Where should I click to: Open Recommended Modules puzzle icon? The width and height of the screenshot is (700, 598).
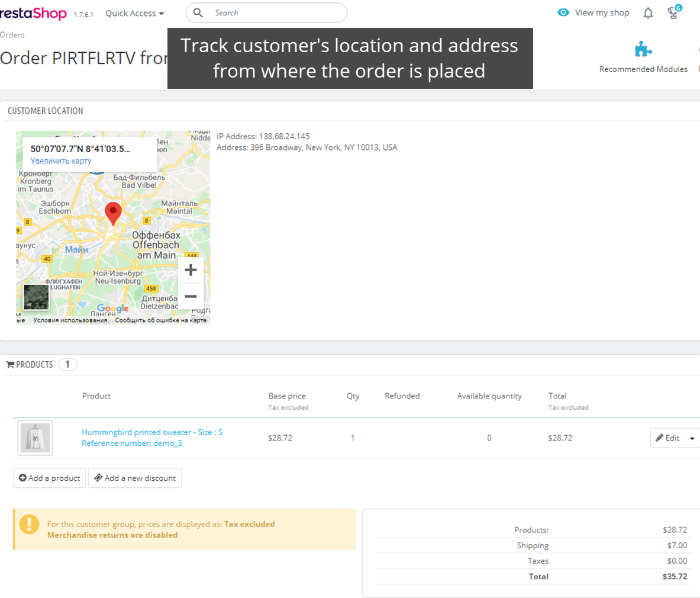[643, 49]
